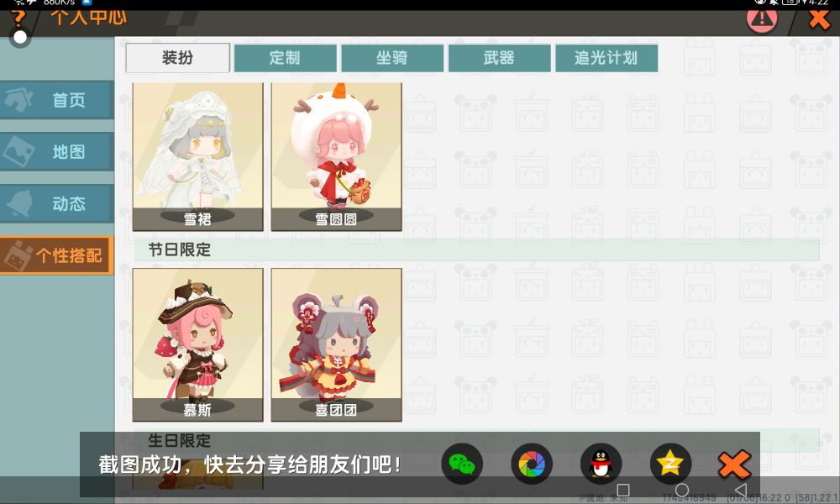840x504 pixels.
Task: Share screenshot via WeChat icon
Action: pos(462,464)
